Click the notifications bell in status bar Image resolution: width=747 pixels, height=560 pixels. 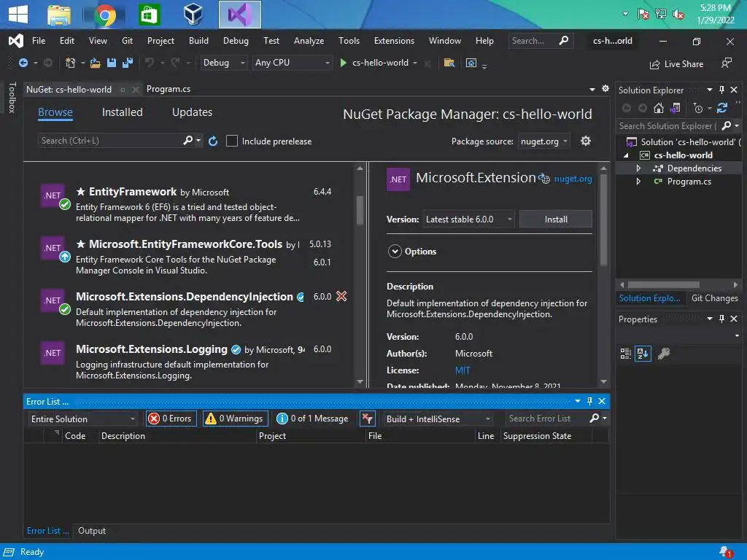[725, 552]
